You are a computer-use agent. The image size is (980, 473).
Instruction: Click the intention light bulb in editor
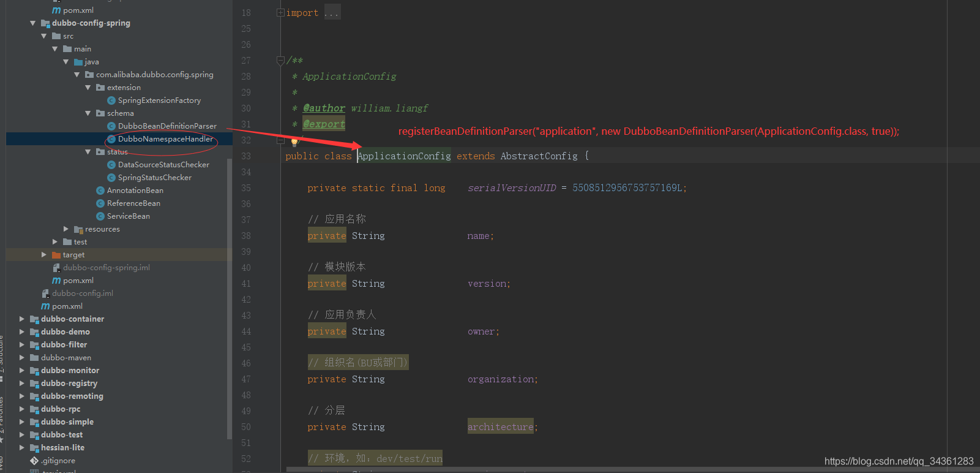(294, 143)
